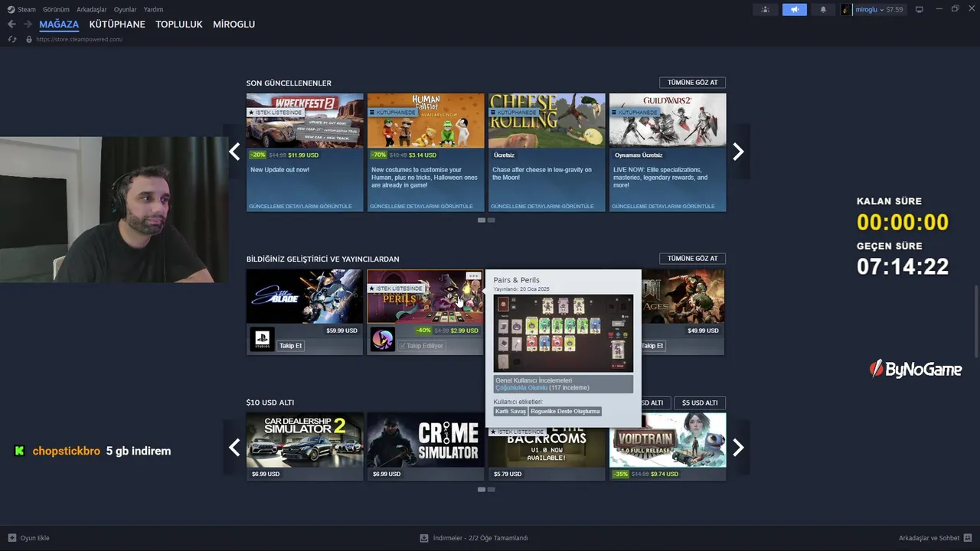Click the Roguelike Deste Oluşturma tag
Image resolution: width=980 pixels, height=551 pixels.
[565, 412]
